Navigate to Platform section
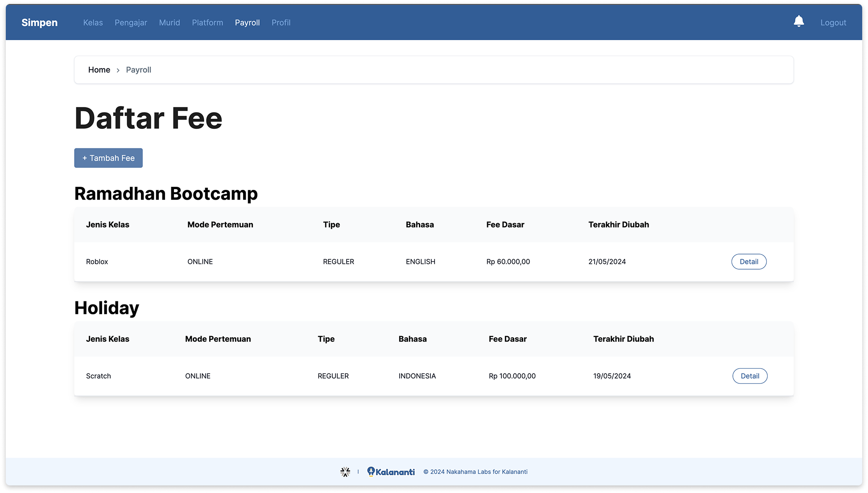The height and width of the screenshot is (493, 868). click(207, 23)
